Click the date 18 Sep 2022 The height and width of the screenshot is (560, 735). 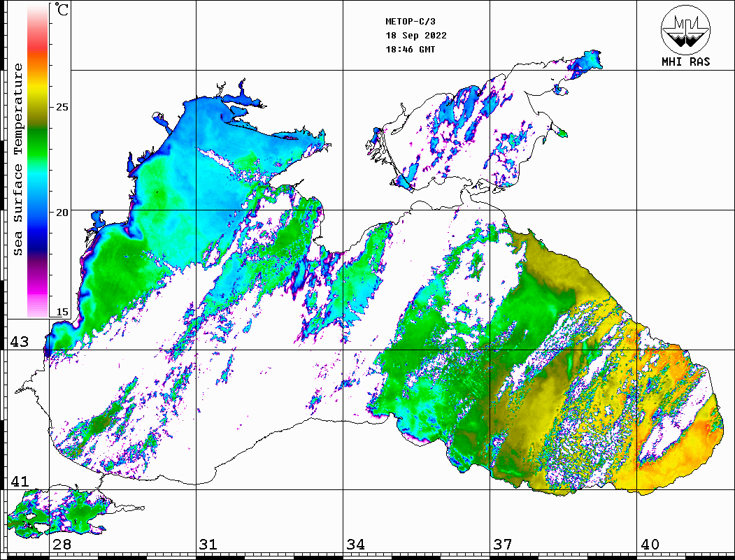[x=416, y=36]
